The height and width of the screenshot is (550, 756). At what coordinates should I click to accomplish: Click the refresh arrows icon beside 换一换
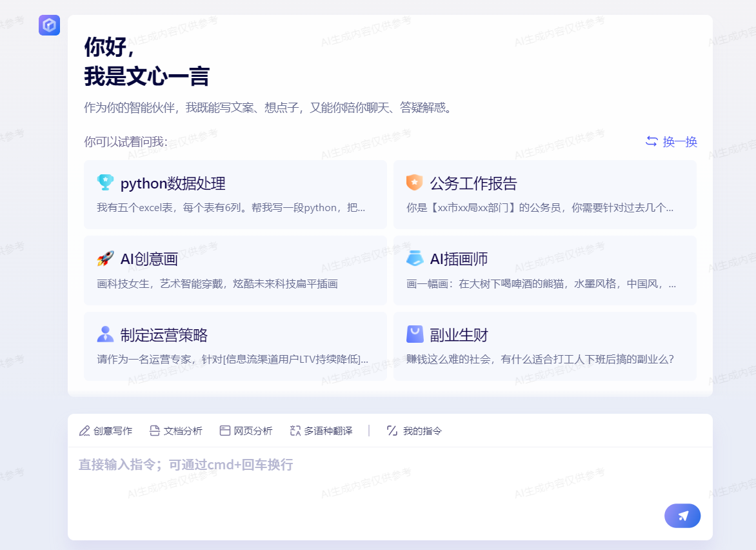pos(651,141)
